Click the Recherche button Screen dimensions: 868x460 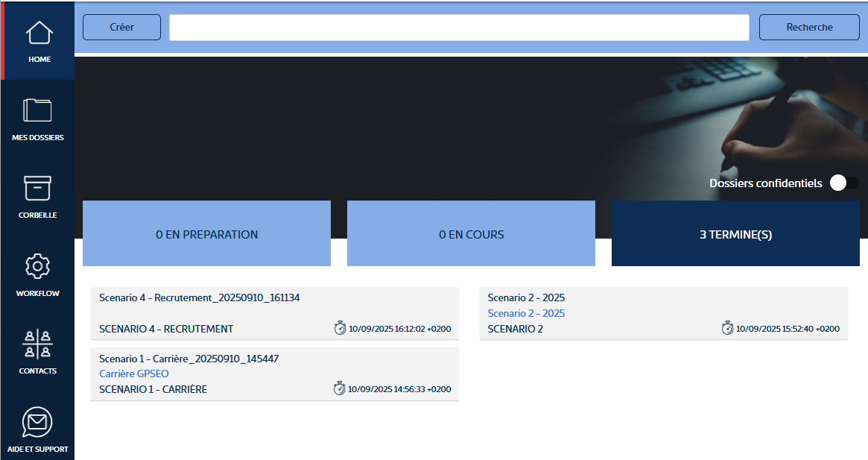(x=809, y=28)
